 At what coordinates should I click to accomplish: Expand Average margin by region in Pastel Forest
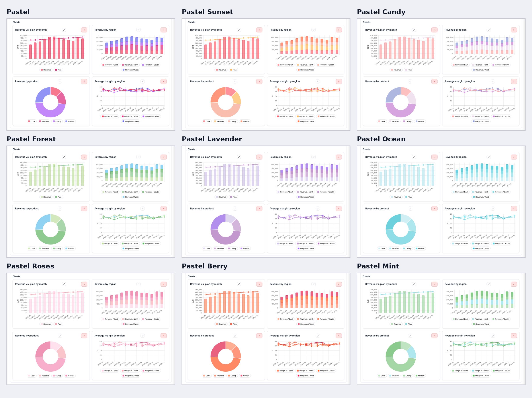[x=143, y=209]
